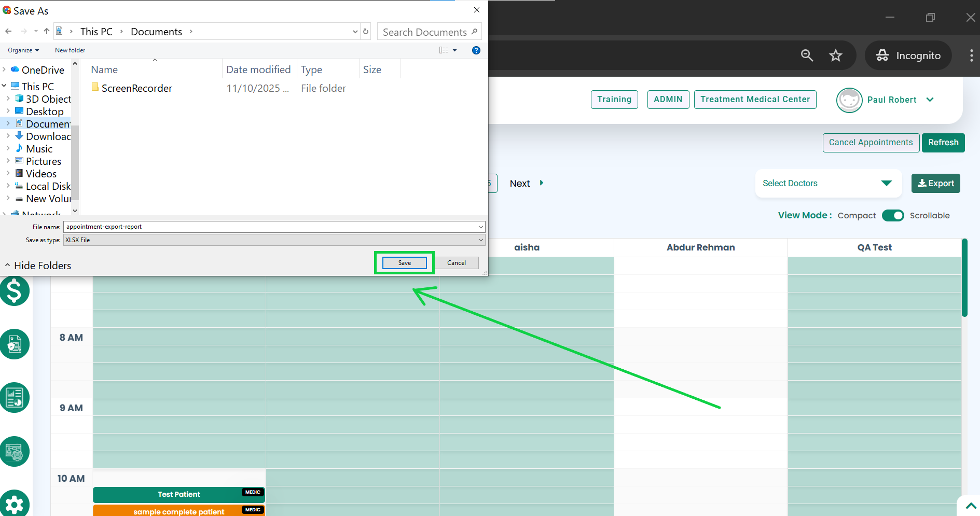Open the Test Patient appointment block

pos(178,494)
